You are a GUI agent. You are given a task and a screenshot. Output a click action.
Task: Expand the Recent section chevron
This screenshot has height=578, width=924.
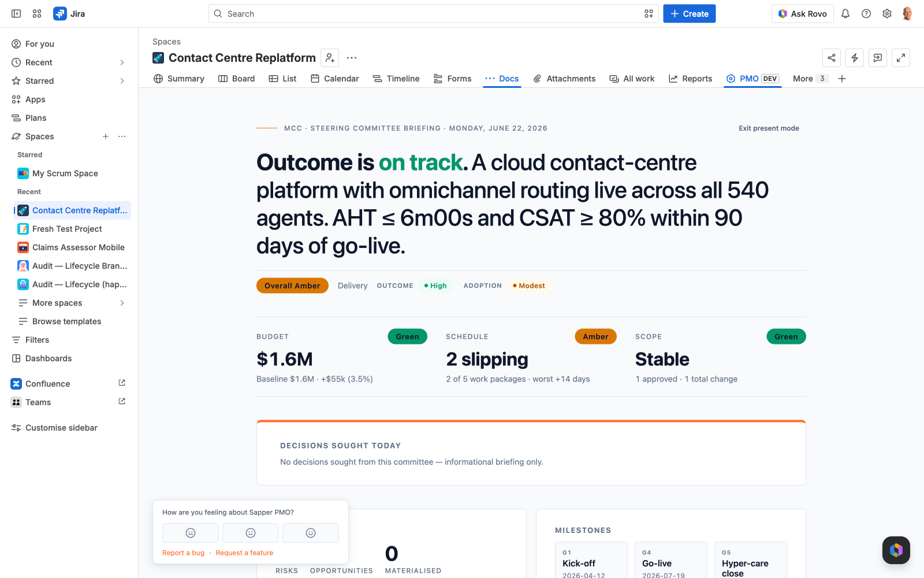click(122, 62)
